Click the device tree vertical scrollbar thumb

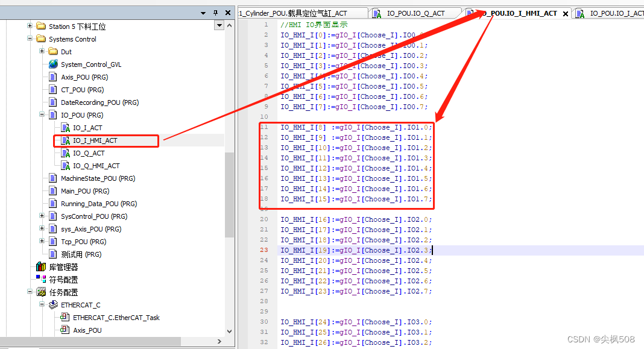click(229, 194)
